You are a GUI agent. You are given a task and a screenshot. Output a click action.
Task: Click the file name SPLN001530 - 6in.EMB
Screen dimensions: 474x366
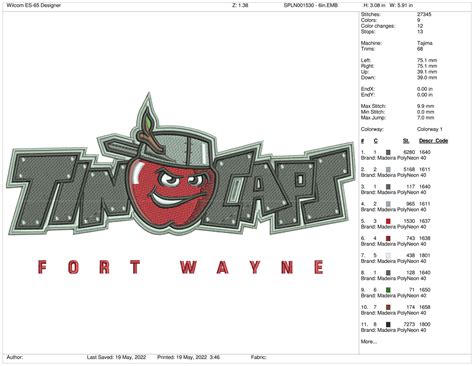(310, 5)
